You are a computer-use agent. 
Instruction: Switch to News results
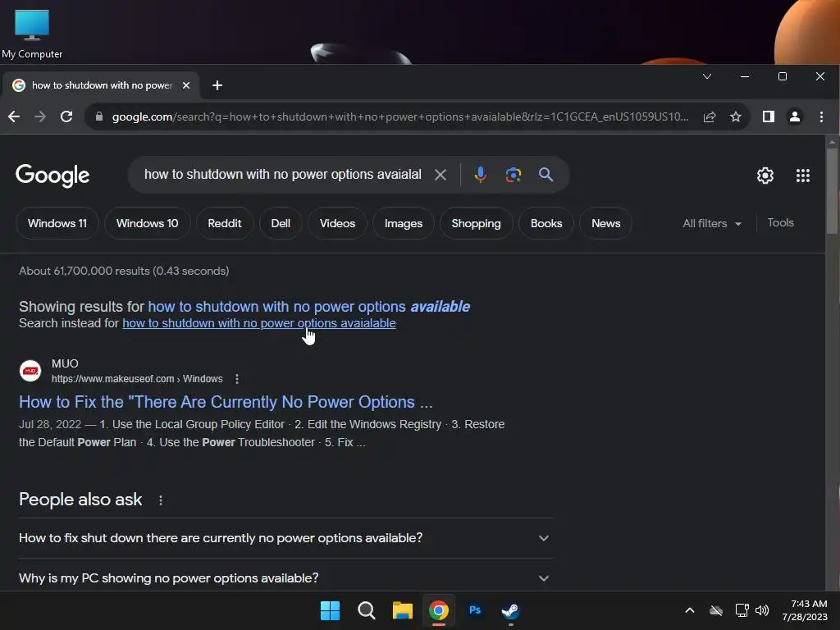[x=606, y=223]
